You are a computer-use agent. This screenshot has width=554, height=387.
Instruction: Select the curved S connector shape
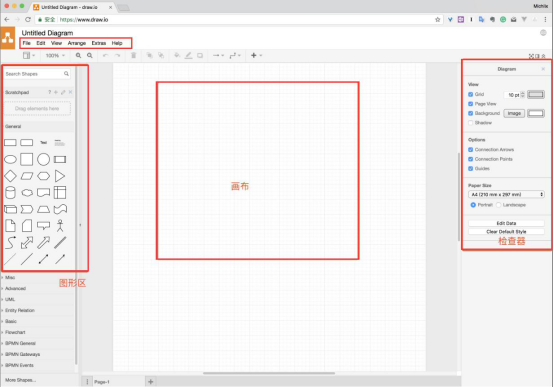10,242
